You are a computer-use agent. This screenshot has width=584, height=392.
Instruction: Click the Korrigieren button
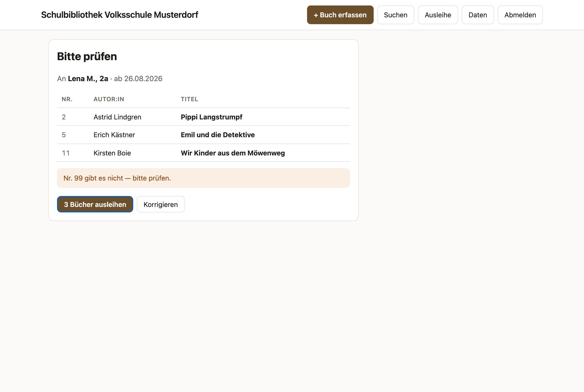(x=161, y=204)
